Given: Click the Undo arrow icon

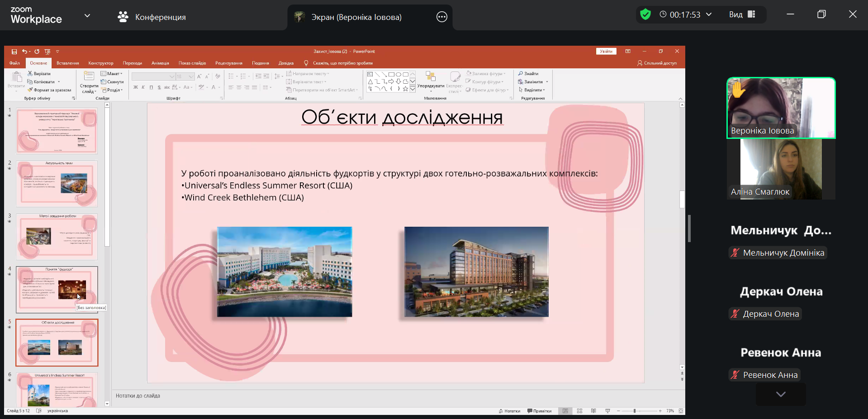Looking at the screenshot, I should (24, 52).
